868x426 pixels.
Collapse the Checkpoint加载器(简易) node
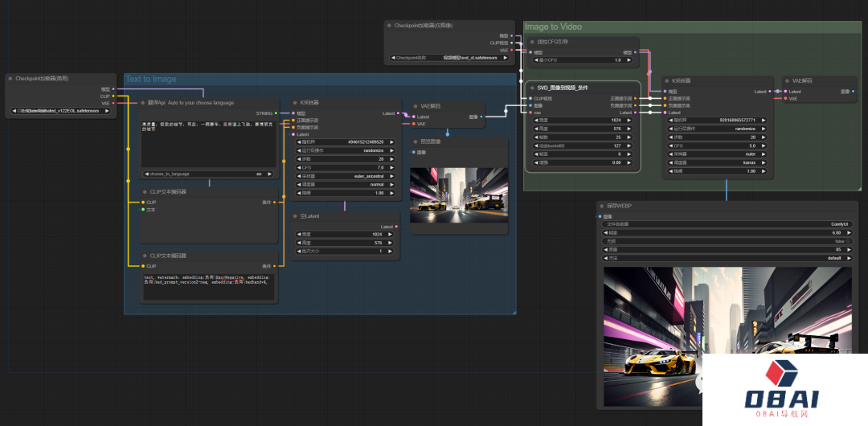click(x=10, y=79)
